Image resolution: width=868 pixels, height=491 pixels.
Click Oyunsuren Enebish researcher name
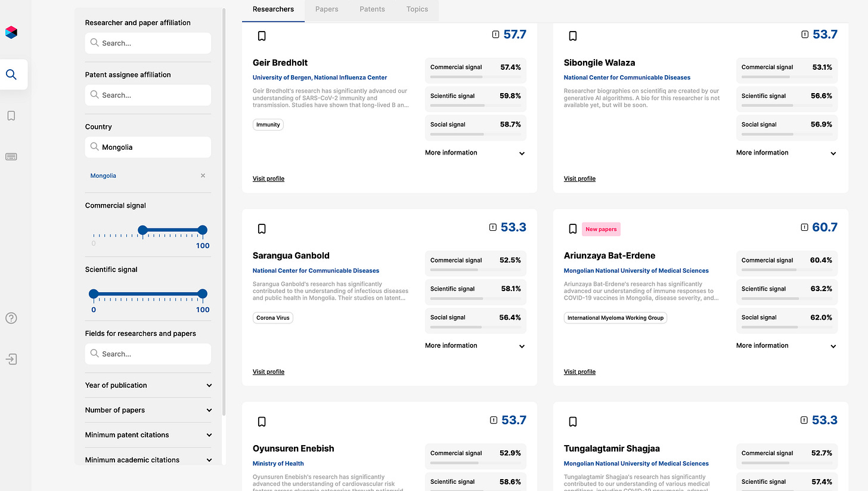coord(293,449)
